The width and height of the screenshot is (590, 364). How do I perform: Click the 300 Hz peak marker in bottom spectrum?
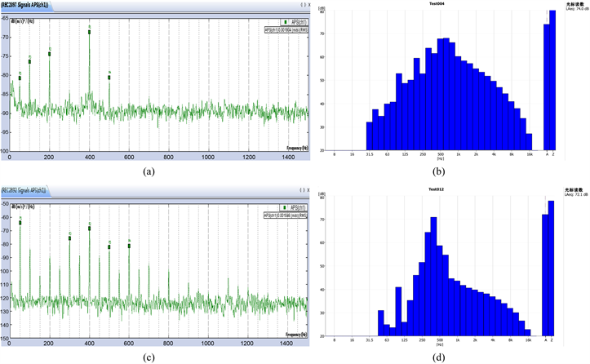(70, 237)
